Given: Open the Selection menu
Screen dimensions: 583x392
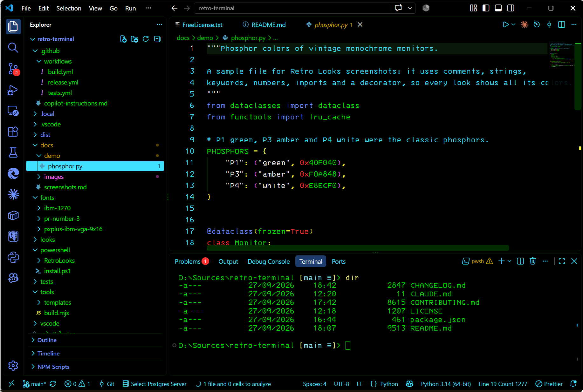Looking at the screenshot, I should [x=69, y=8].
